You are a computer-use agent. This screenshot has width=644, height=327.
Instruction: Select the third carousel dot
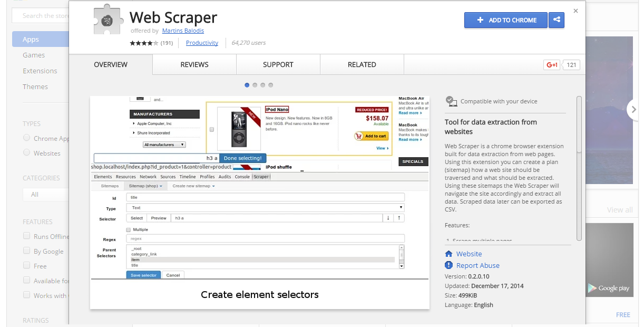(x=263, y=85)
